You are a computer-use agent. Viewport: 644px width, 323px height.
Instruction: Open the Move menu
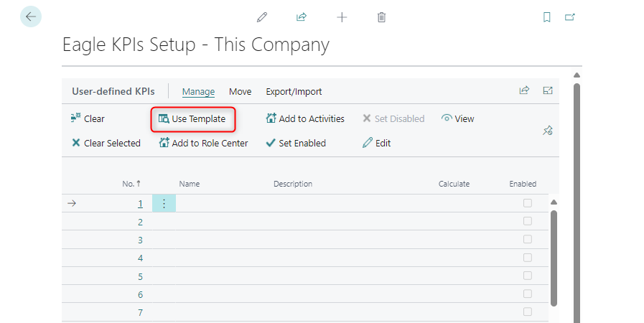[240, 92]
